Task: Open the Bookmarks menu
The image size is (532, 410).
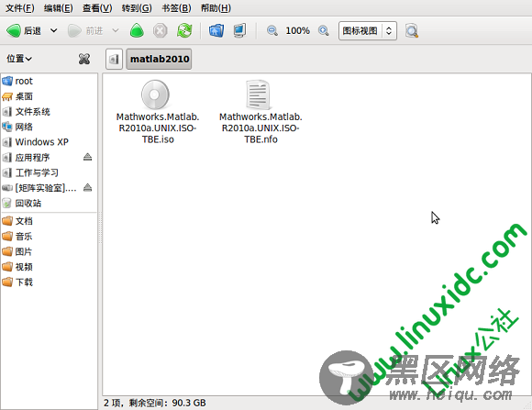Action: tap(176, 8)
